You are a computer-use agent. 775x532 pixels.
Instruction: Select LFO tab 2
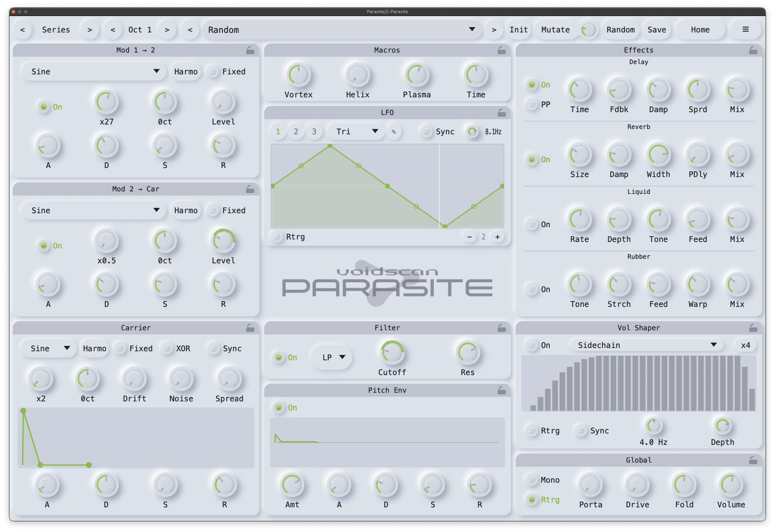tap(296, 132)
